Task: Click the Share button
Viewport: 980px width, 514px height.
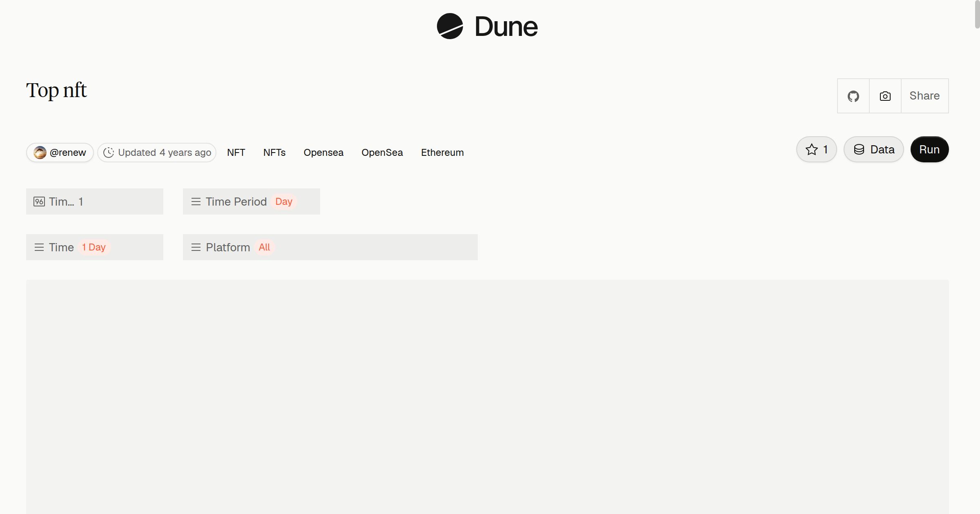Action: (x=924, y=96)
